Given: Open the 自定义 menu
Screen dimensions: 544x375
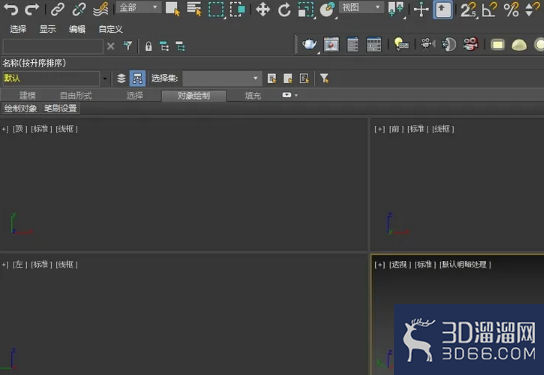Looking at the screenshot, I should (111, 29).
